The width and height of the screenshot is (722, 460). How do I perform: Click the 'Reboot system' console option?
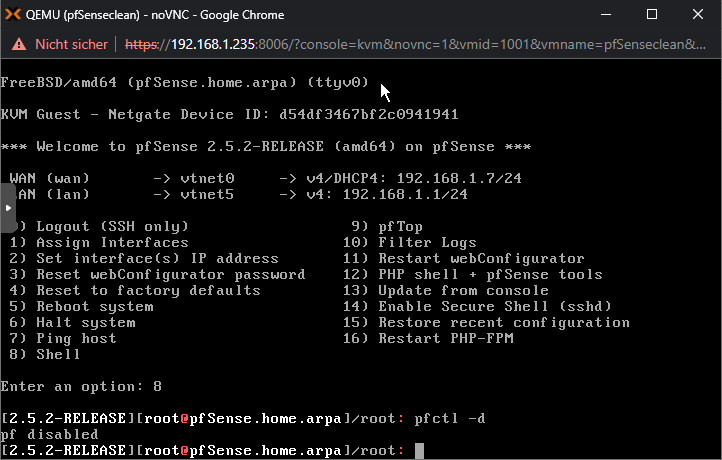82,306
